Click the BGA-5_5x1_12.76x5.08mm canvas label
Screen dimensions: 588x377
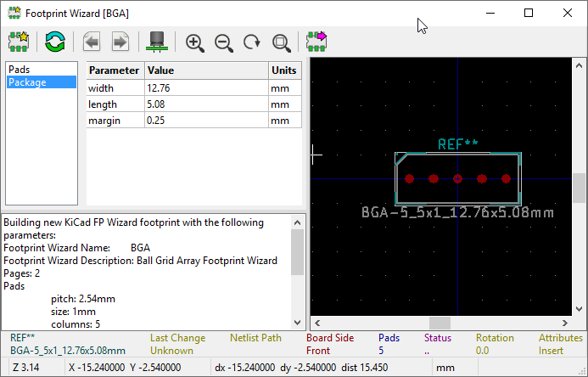coord(457,212)
